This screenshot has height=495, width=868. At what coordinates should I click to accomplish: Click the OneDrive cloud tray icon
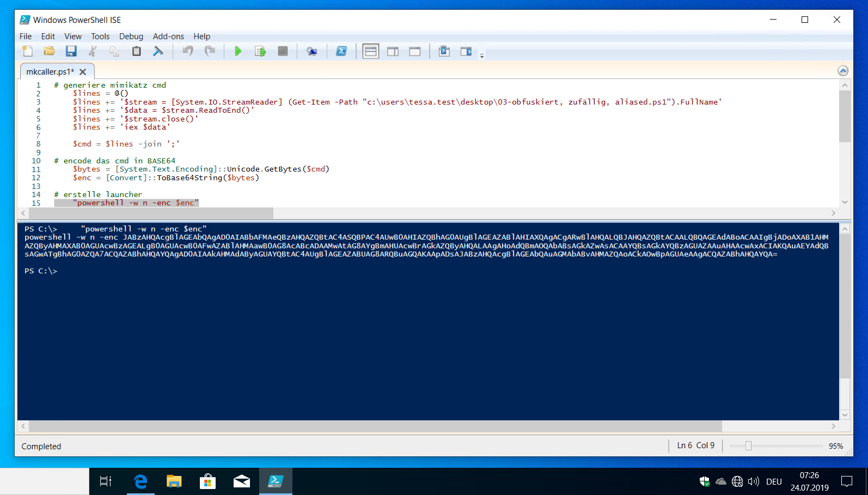tap(721, 481)
